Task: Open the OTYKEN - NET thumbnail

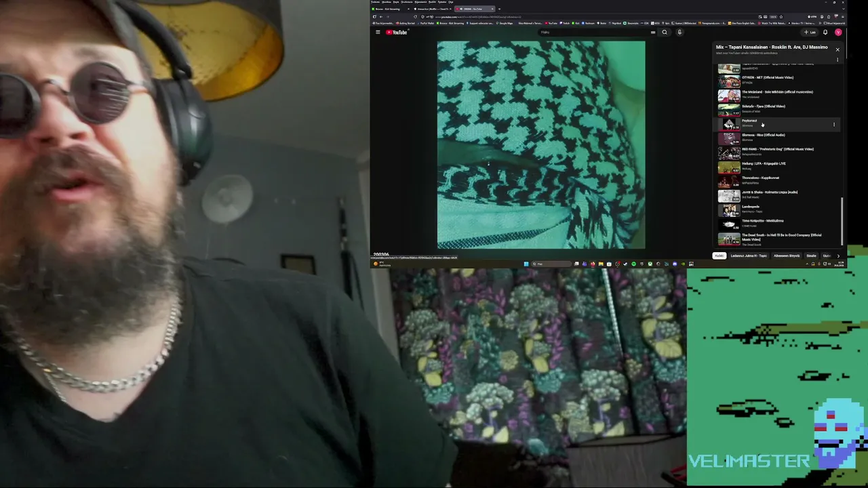Action: point(729,81)
